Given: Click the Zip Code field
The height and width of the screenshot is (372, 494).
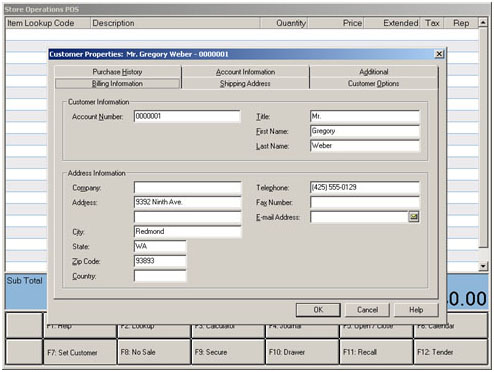Looking at the screenshot, I should pyautogui.click(x=160, y=261).
